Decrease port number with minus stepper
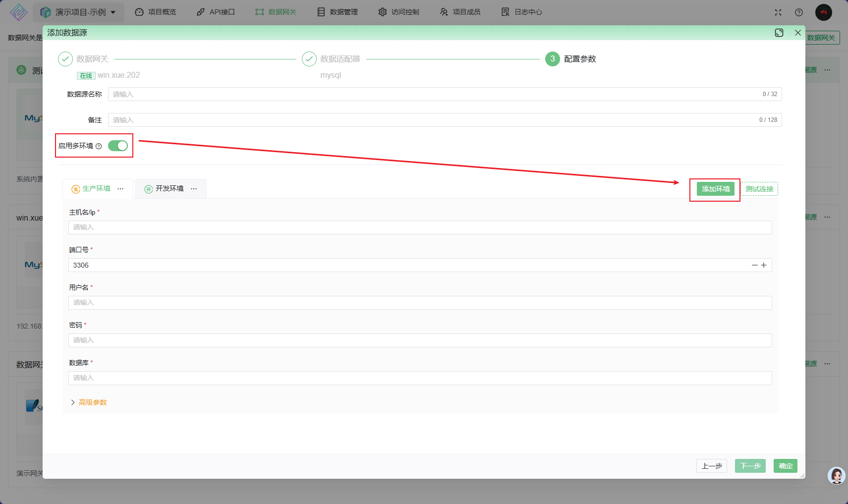This screenshot has width=848, height=504. [x=754, y=265]
